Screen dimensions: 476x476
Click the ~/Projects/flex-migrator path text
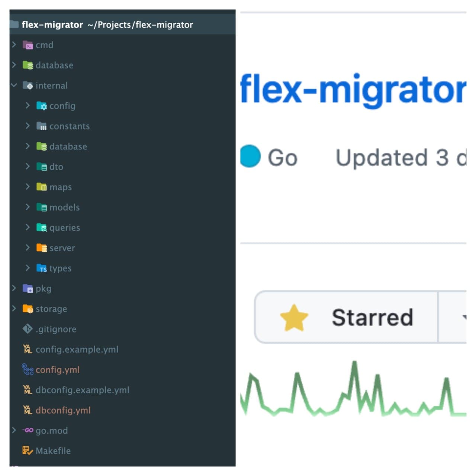[140, 25]
